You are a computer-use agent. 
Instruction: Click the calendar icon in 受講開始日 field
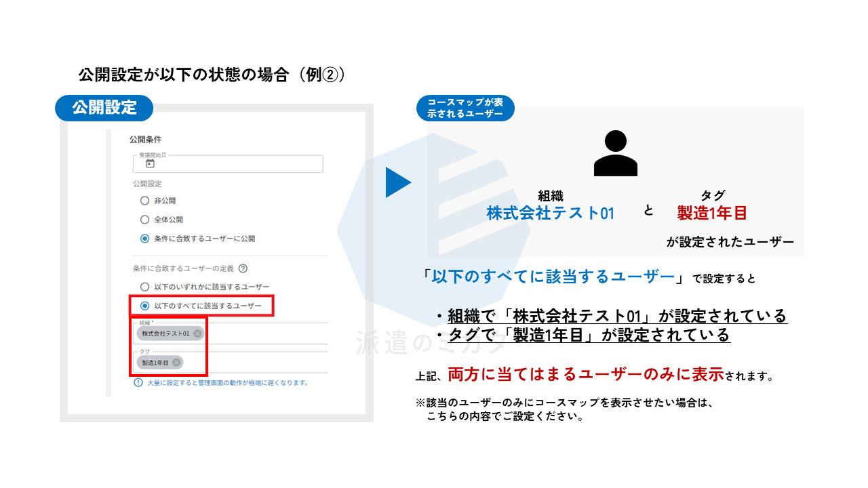click(150, 163)
